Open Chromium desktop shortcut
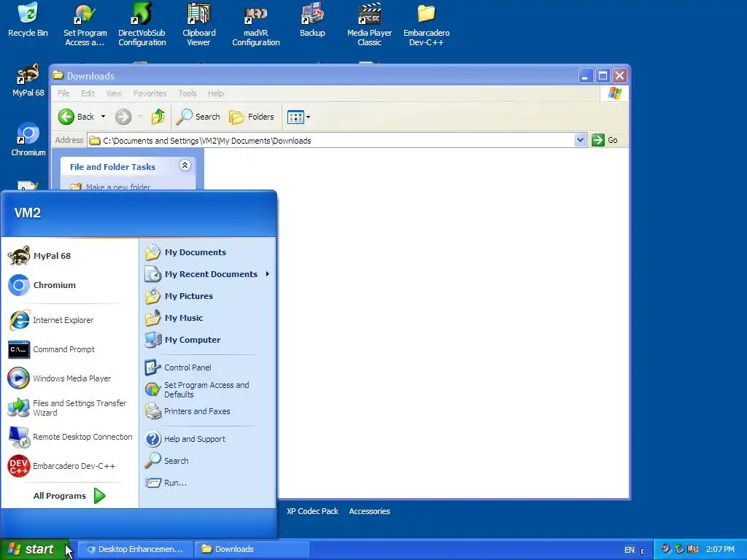Viewport: 747px width, 560px height. coord(28,139)
